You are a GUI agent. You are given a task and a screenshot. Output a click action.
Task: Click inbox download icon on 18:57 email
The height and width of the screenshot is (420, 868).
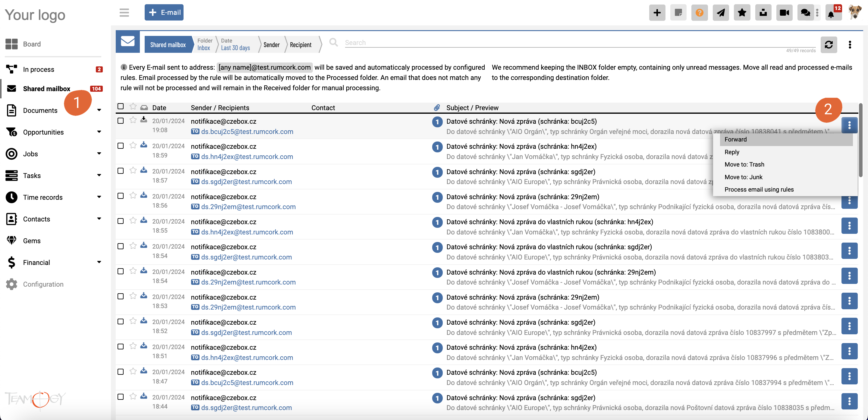click(143, 170)
